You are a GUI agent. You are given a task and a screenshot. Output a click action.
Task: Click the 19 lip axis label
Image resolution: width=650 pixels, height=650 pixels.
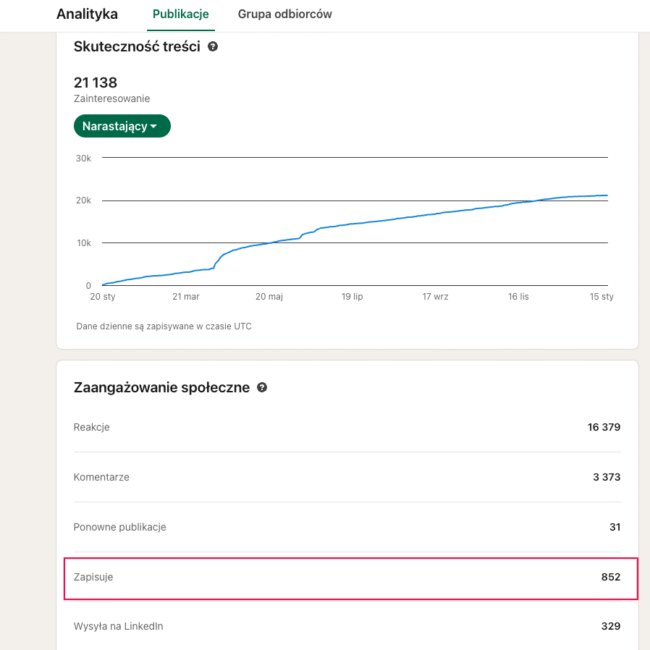click(352, 296)
